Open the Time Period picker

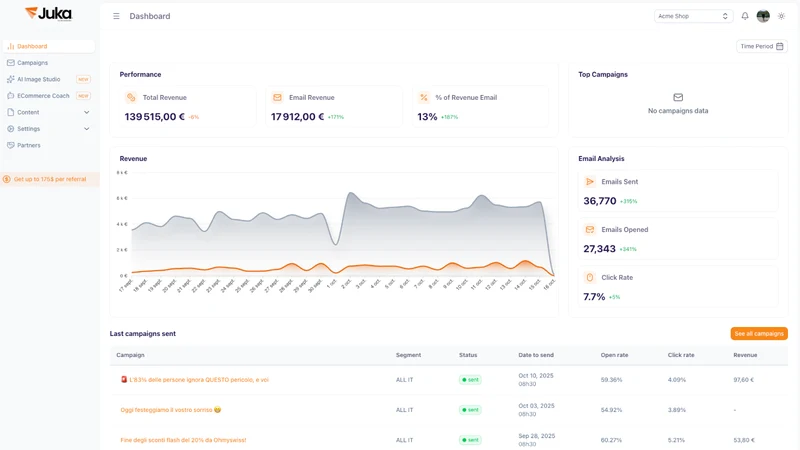(762, 46)
